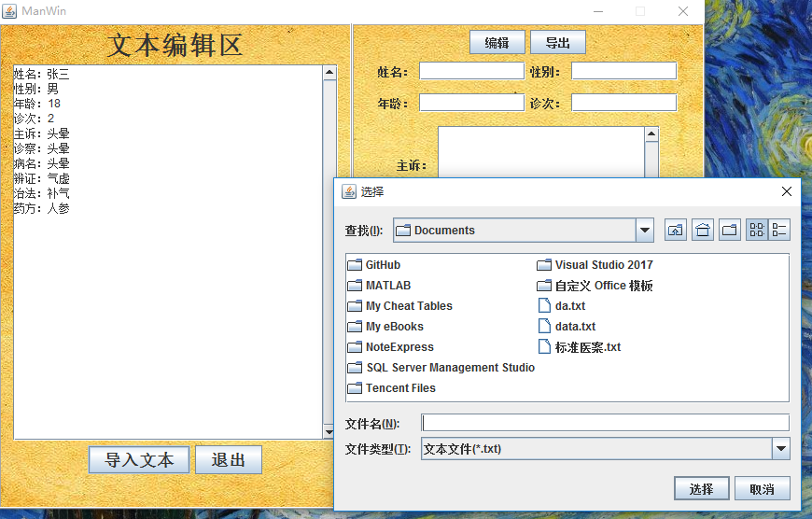812x519 pixels.
Task: Expand the 文件类型 filter dropdown
Action: (x=781, y=449)
